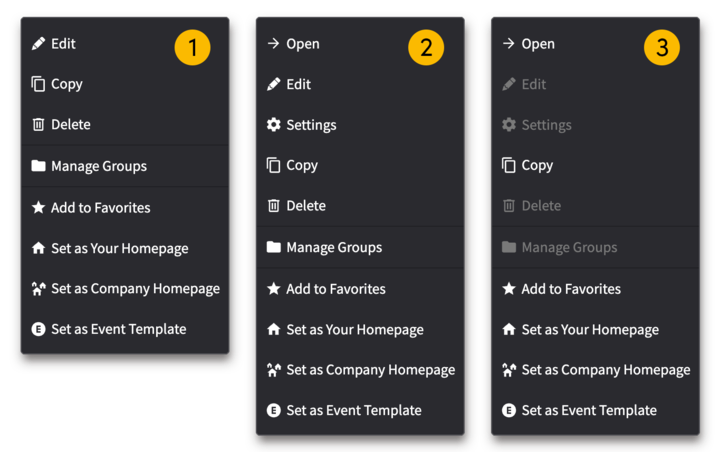Choose Set as Your Homepage in menu 1
720x452 pixels.
tap(119, 248)
